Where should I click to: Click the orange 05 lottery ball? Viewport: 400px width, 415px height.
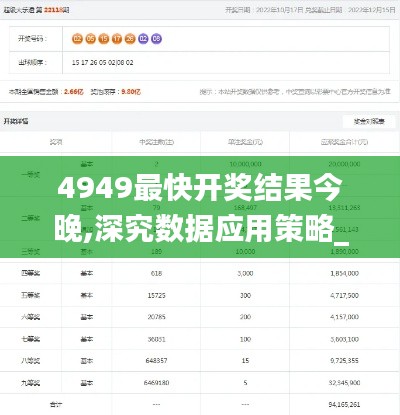click(90, 39)
